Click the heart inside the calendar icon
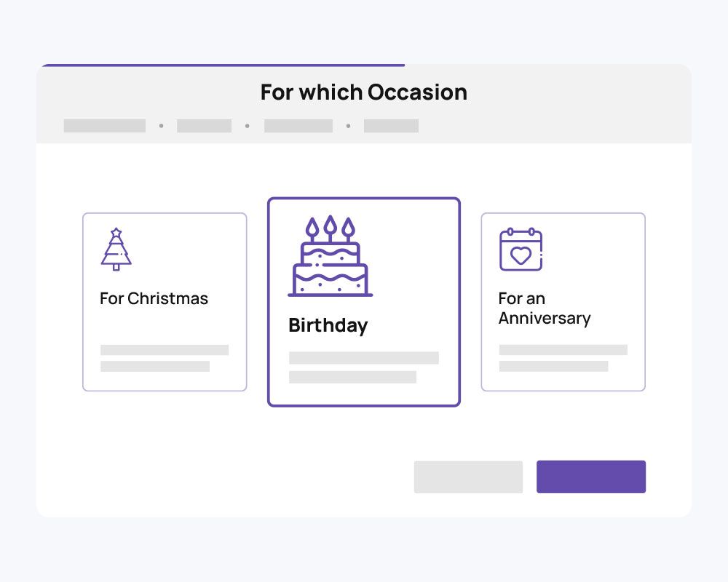The height and width of the screenshot is (582, 728). [x=520, y=255]
